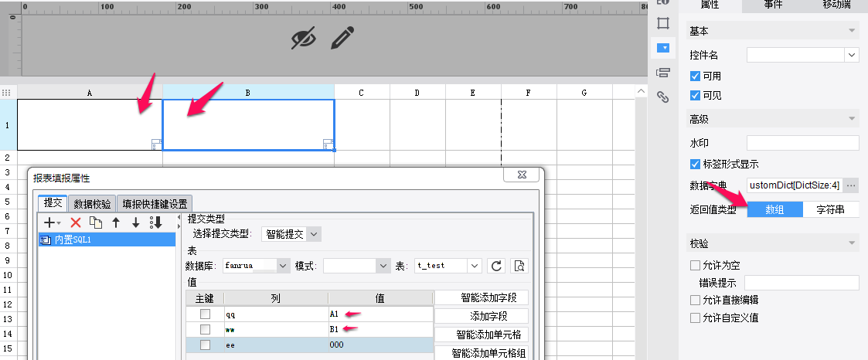This screenshot has height=360, width=868.
Task: Toggle the 可用 checkbox
Action: [696, 76]
